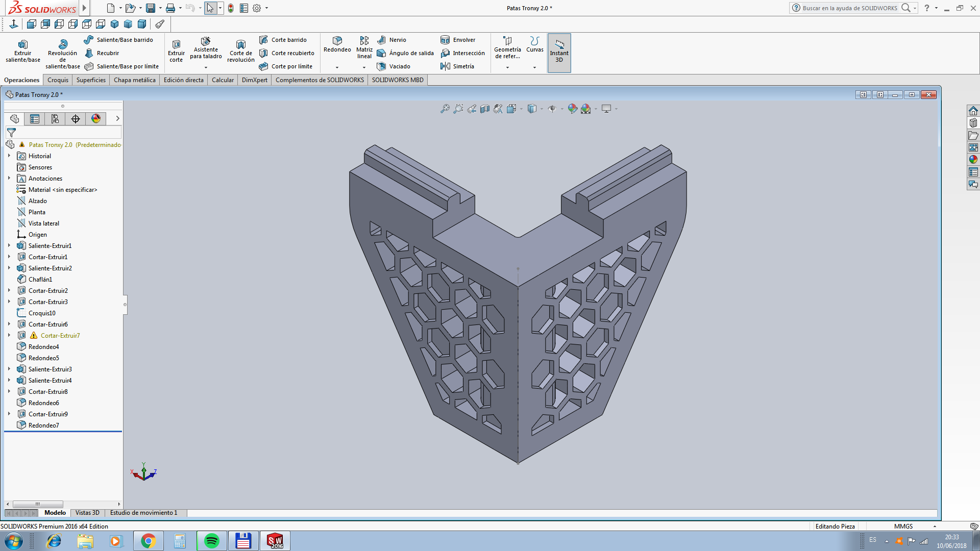Click Zoom to Fit in the view toolbar
Screen dimensions: 980x551
pos(445,109)
